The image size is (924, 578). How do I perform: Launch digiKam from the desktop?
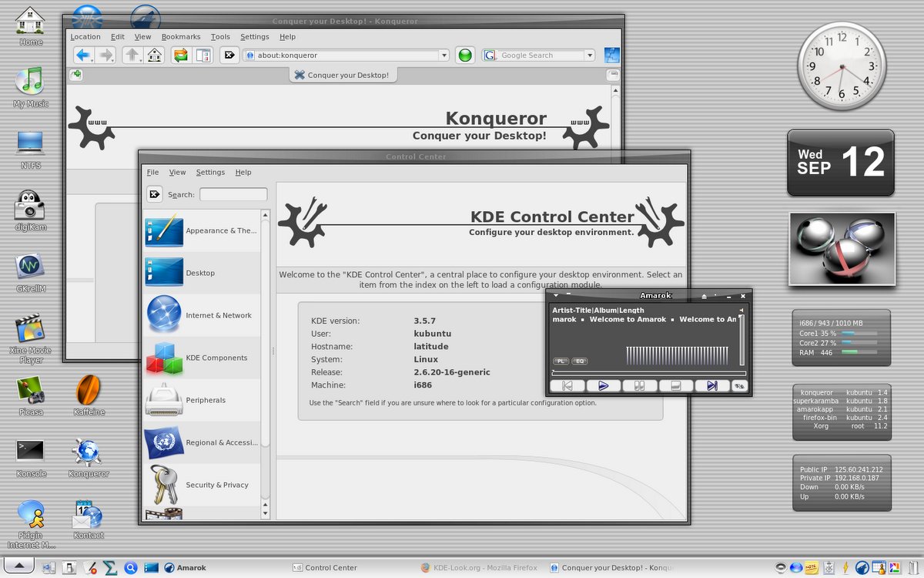tap(31, 210)
